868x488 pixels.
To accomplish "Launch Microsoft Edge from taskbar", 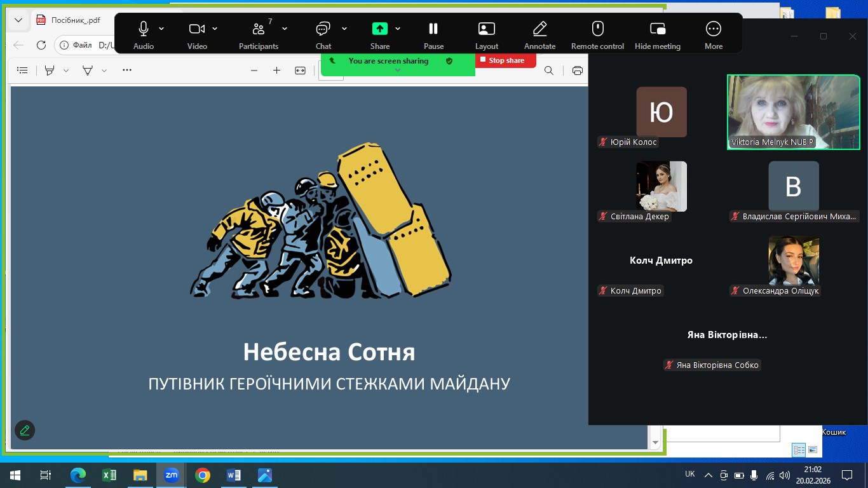I will (78, 475).
